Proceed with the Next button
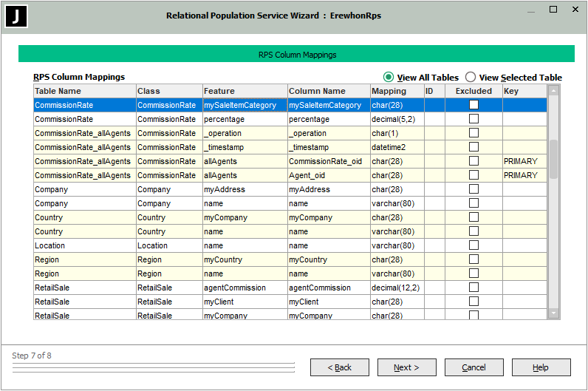This screenshot has height=391, width=588. point(406,367)
